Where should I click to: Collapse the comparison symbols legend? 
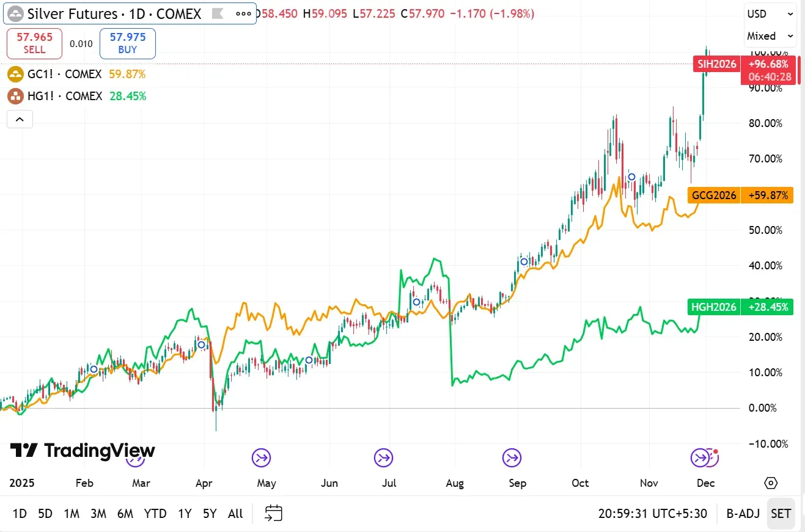(20, 119)
